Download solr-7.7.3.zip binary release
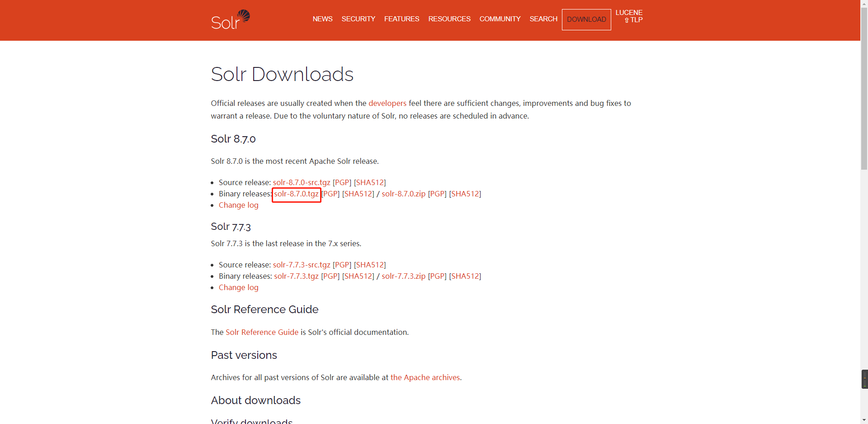 tap(403, 276)
